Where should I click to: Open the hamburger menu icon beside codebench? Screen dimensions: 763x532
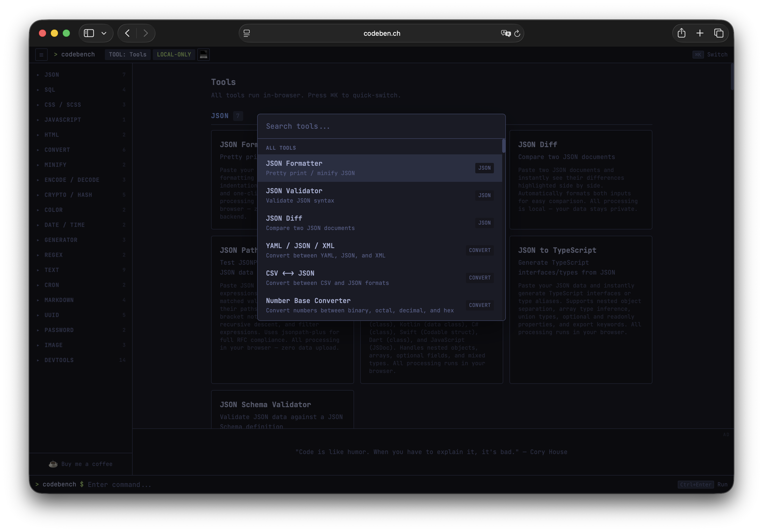[41, 54]
